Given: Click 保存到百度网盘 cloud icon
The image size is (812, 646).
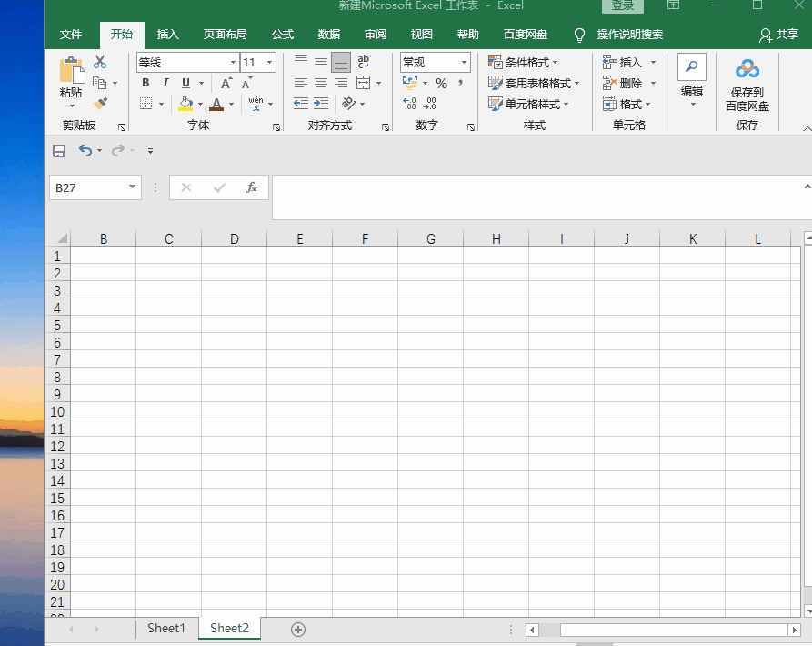Looking at the screenshot, I should coord(747,68).
